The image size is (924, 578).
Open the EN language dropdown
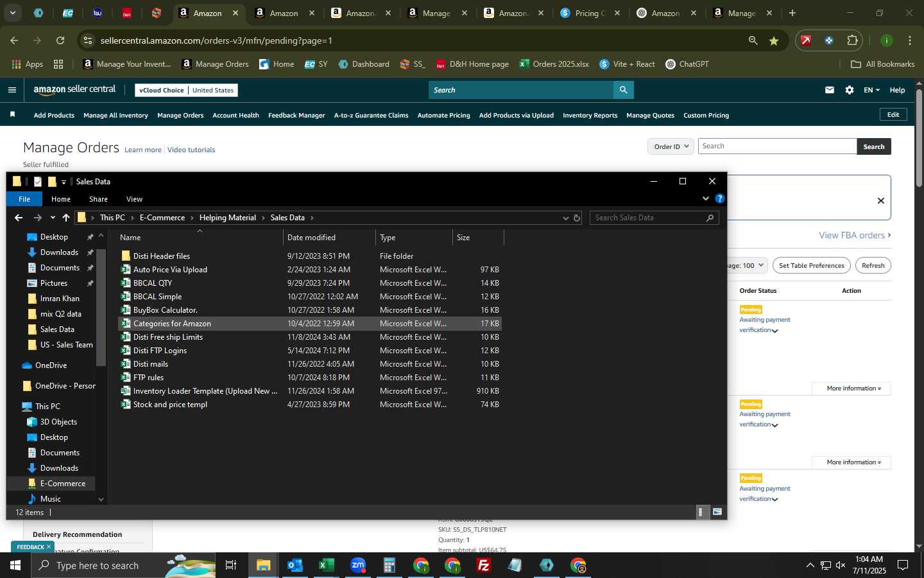click(871, 90)
